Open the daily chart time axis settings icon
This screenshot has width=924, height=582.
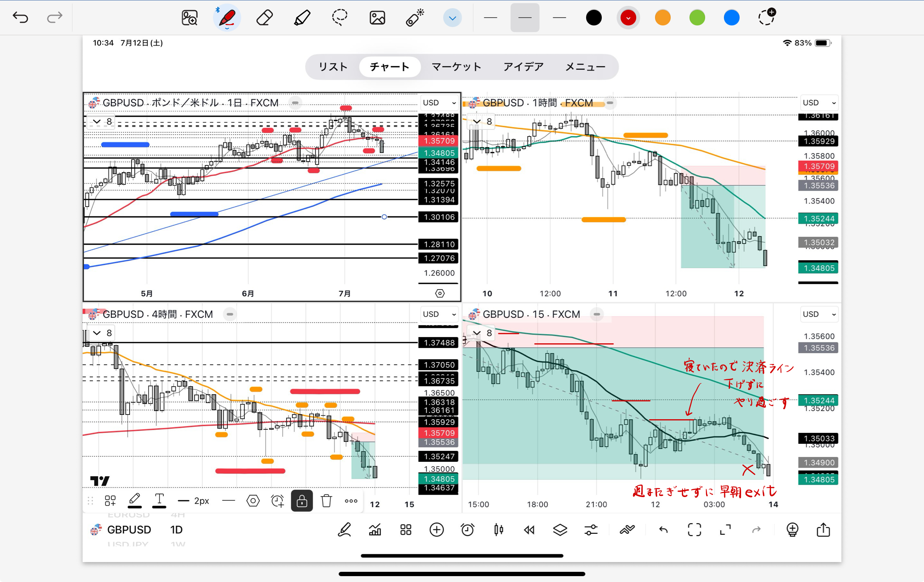coord(440,294)
